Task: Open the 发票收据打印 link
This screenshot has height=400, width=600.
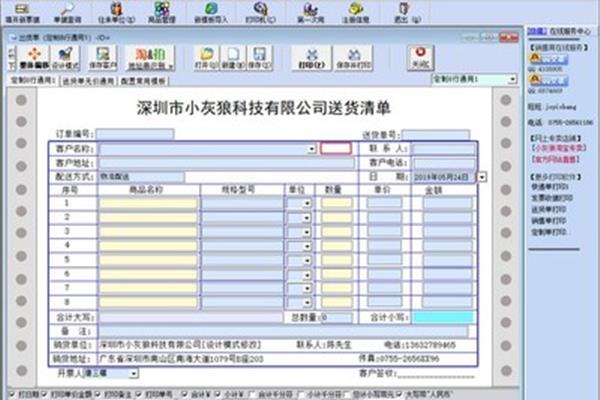Action: pos(552,198)
